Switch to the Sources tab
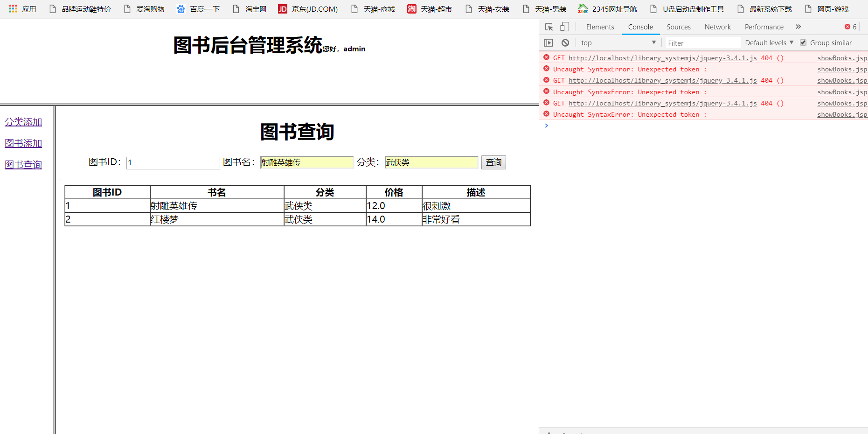 679,27
